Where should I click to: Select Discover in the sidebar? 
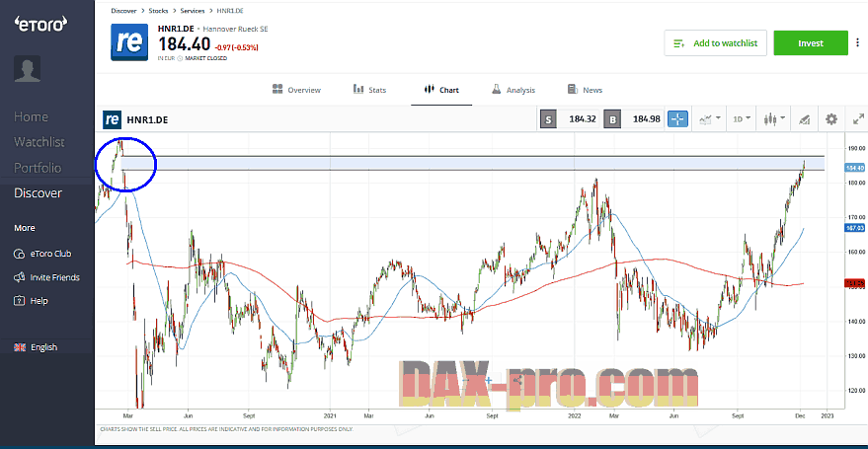point(39,193)
